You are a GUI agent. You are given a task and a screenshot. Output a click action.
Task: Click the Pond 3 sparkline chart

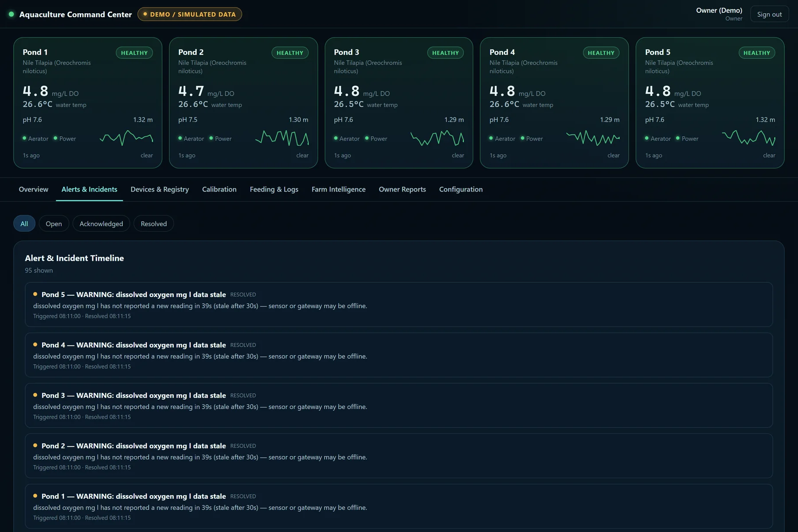pyautogui.click(x=438, y=138)
